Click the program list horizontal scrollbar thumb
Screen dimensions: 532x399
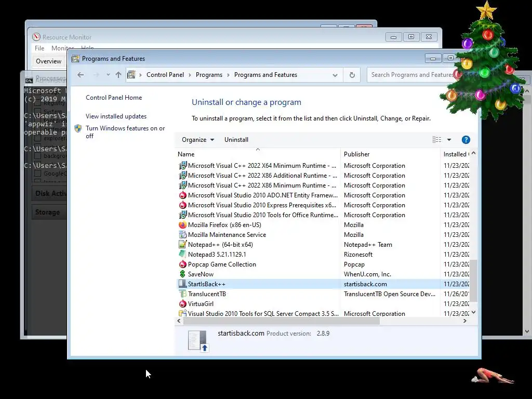click(281, 321)
